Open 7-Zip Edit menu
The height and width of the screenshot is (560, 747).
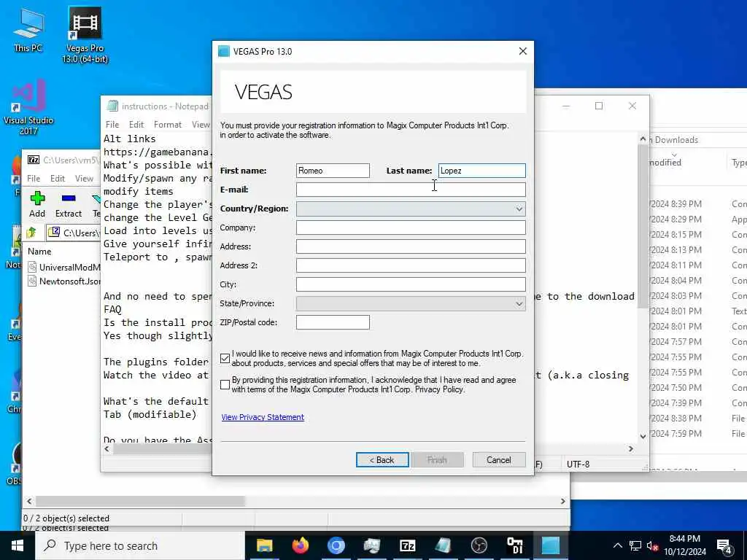pos(58,178)
